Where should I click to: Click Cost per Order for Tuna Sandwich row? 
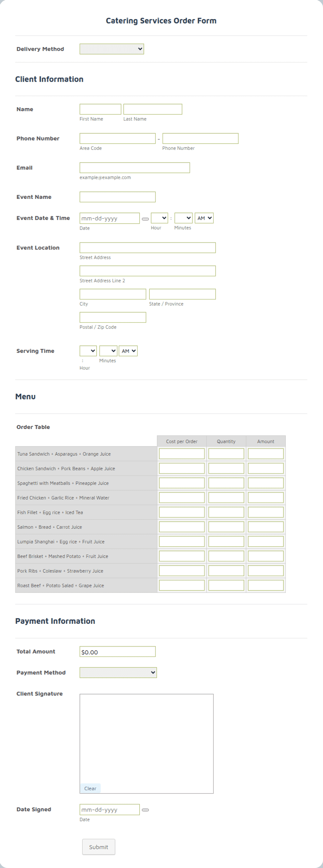point(182,454)
